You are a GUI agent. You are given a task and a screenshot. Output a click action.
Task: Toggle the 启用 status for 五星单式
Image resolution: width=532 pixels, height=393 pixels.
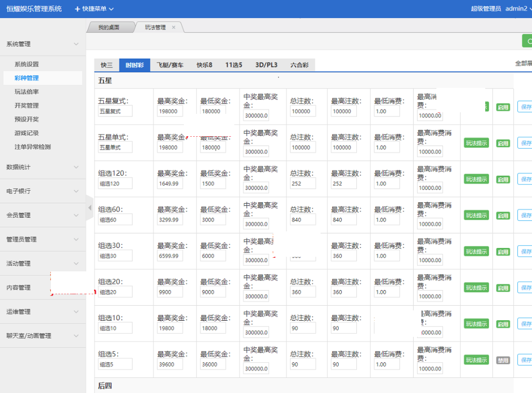(502, 143)
